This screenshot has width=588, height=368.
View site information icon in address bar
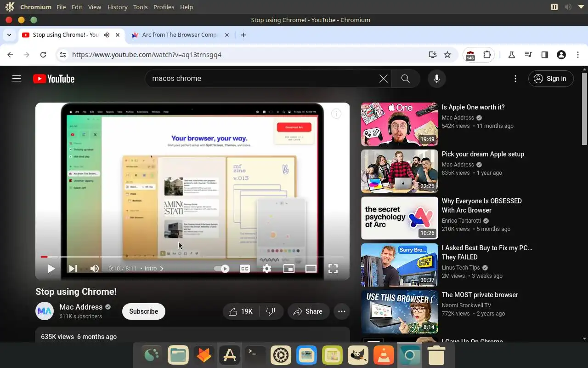pyautogui.click(x=63, y=55)
